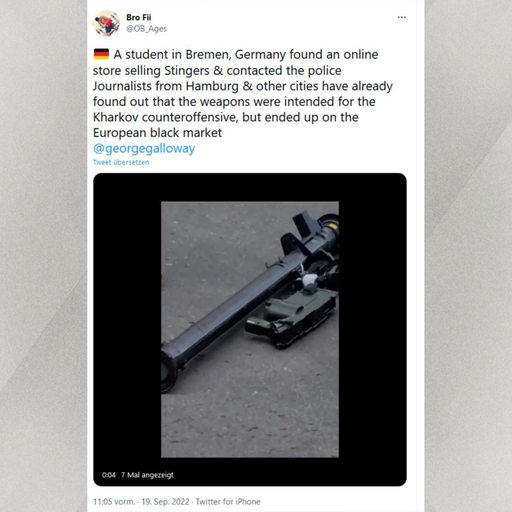The image size is (512, 512).
Task: Open the three-dot more options menu
Action: pos(402,17)
